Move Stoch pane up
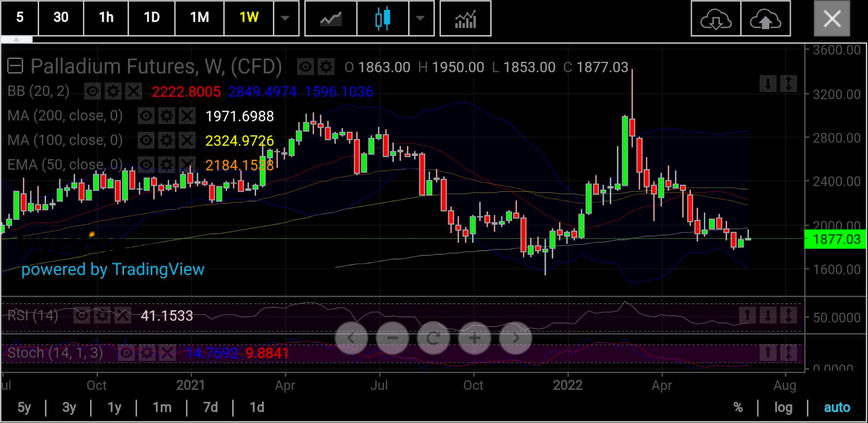Viewport: 868px width, 423px height. coord(768,353)
